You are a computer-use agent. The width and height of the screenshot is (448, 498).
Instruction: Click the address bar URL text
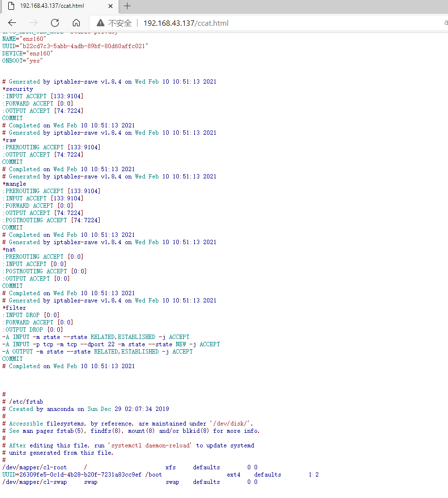(x=186, y=23)
